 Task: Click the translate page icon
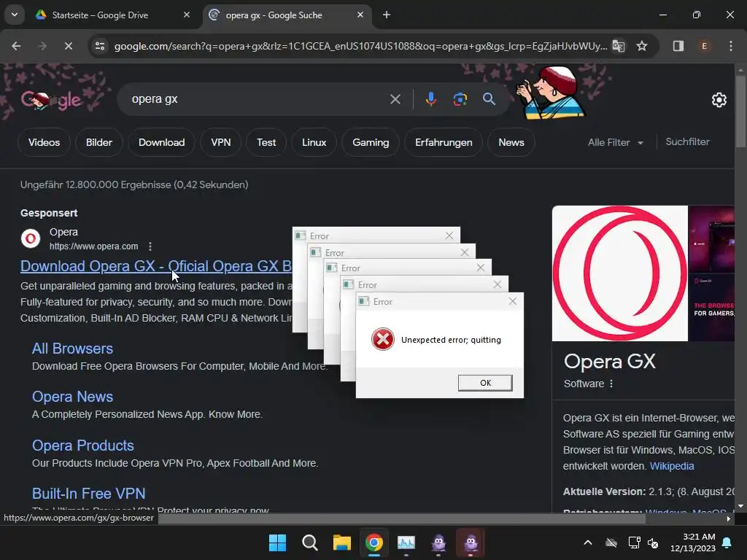pos(619,46)
